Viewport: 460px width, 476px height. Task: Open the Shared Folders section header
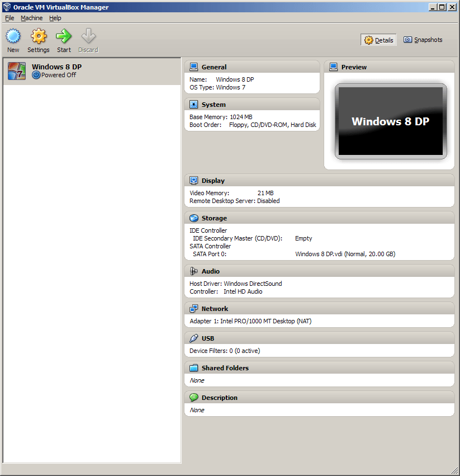225,368
